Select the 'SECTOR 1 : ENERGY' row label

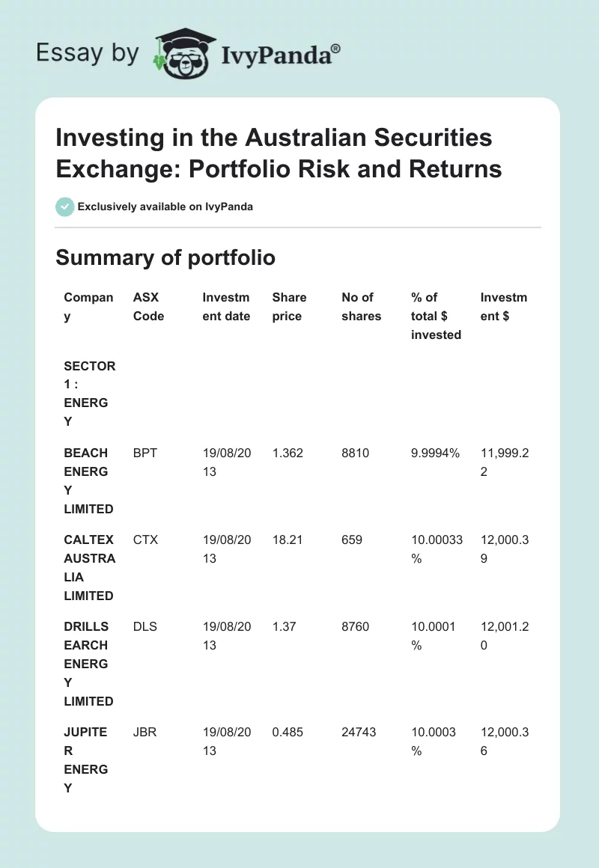point(90,394)
